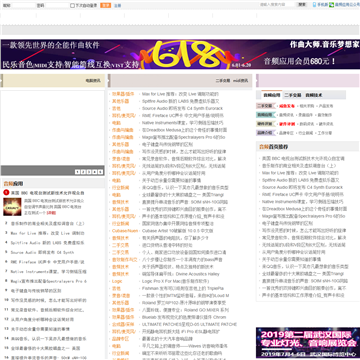Select slide 5 in the carousel pager

click(100, 172)
